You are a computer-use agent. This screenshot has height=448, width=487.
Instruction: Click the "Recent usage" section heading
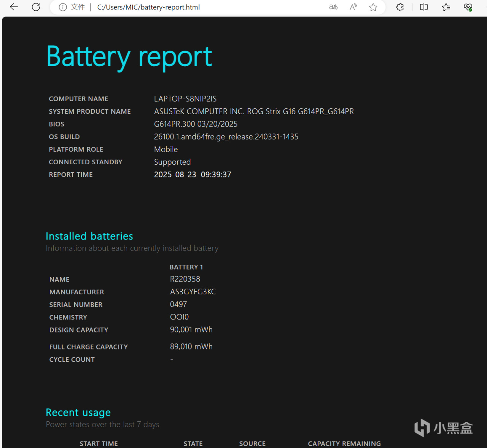click(78, 413)
